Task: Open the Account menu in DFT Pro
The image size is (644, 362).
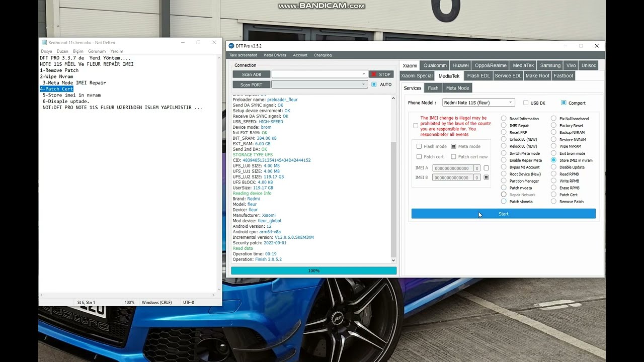Action: click(x=300, y=55)
